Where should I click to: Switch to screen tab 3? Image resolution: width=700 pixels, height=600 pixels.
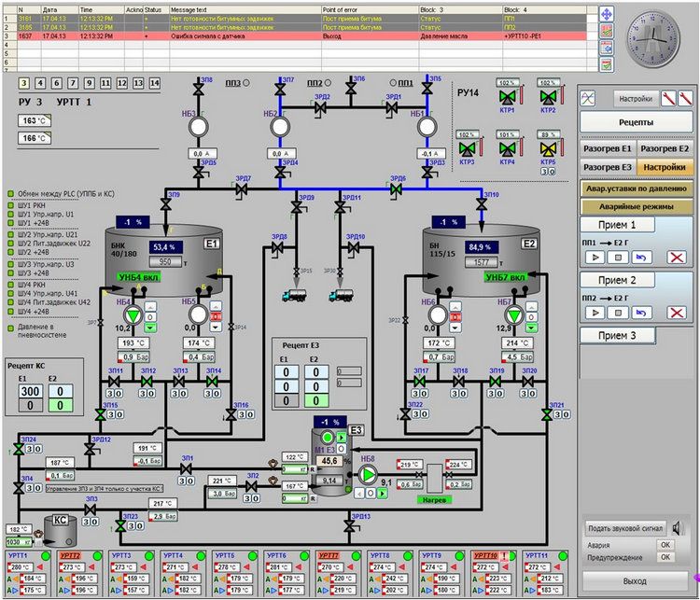coord(23,83)
